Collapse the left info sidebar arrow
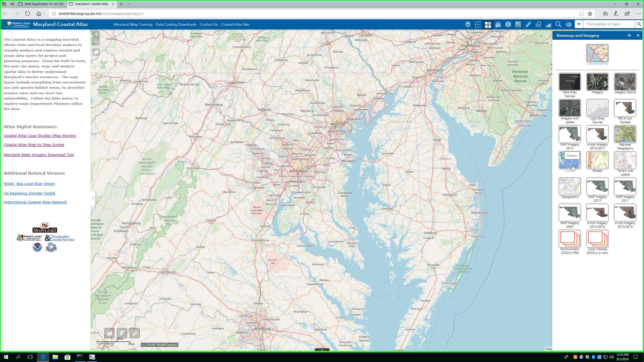This screenshot has width=644, height=362. coord(93,198)
